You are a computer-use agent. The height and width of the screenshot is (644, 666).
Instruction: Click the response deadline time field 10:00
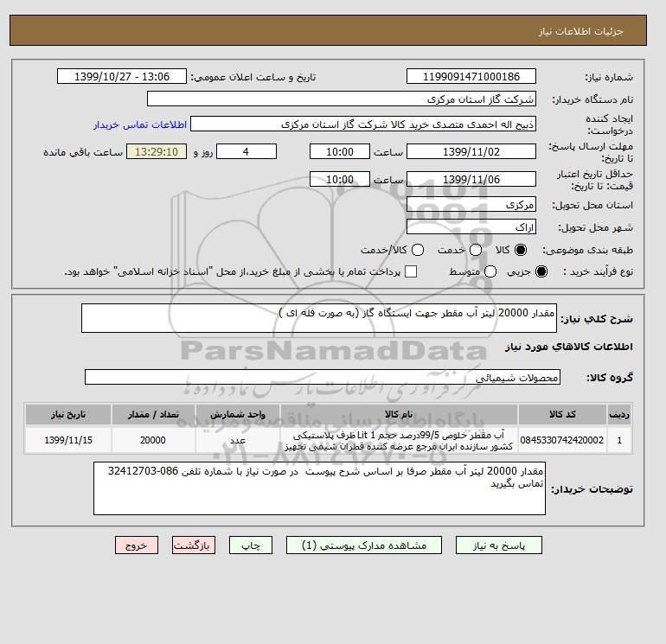click(340, 151)
